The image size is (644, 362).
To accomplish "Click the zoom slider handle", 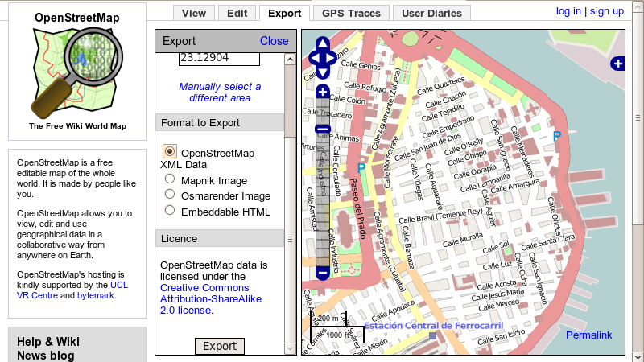I will 323,129.
